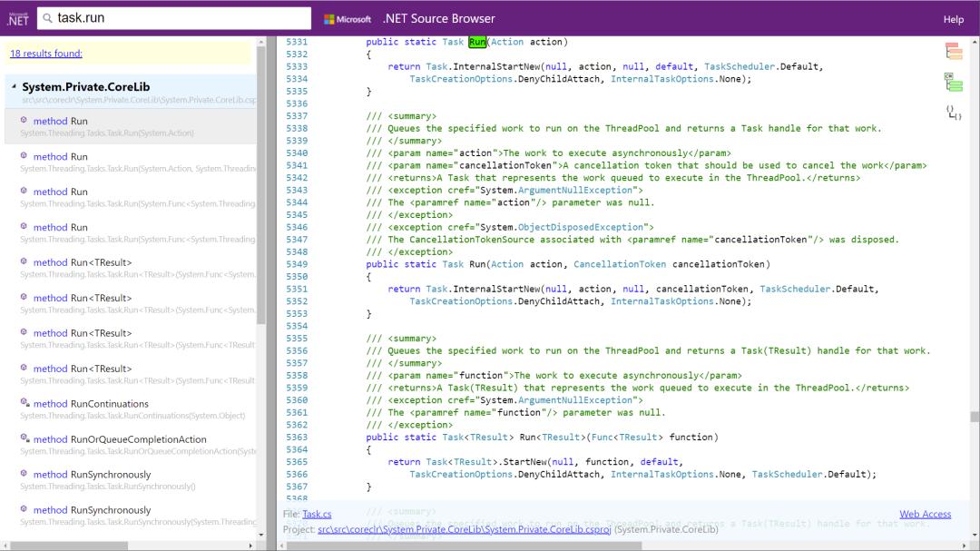This screenshot has width=980, height=551.
Task: Open the Task.cs file link
Action: pos(317,514)
